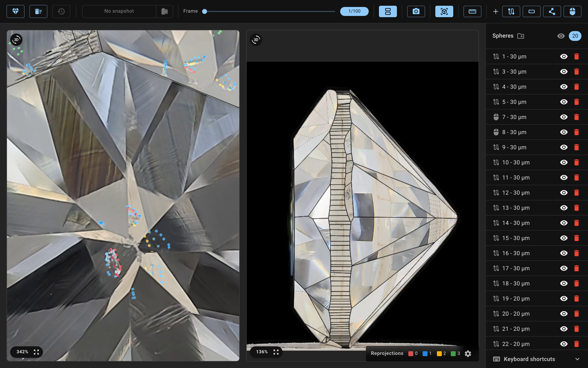This screenshot has height=368, width=588.
Task: Click the 342% zoom level label
Action: [22, 352]
